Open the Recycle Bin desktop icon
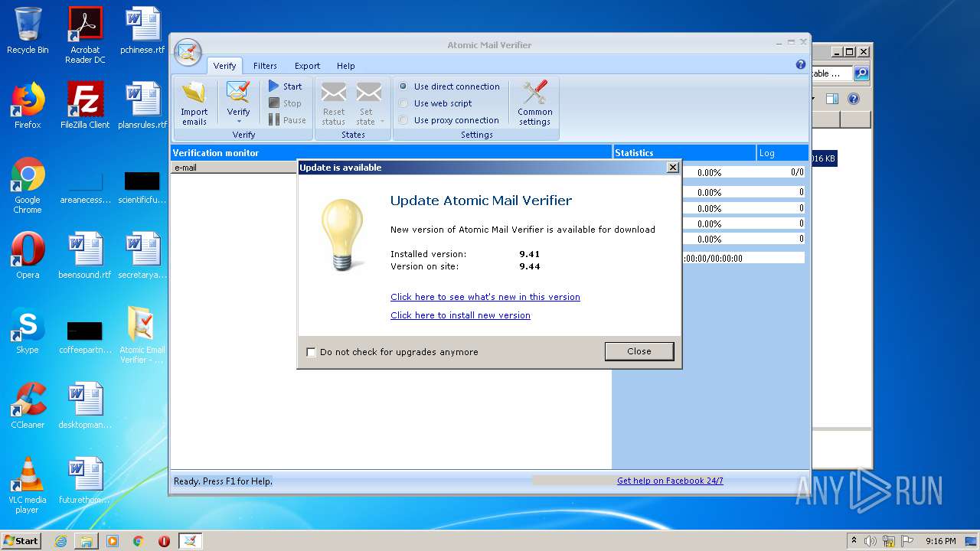 pyautogui.click(x=28, y=31)
